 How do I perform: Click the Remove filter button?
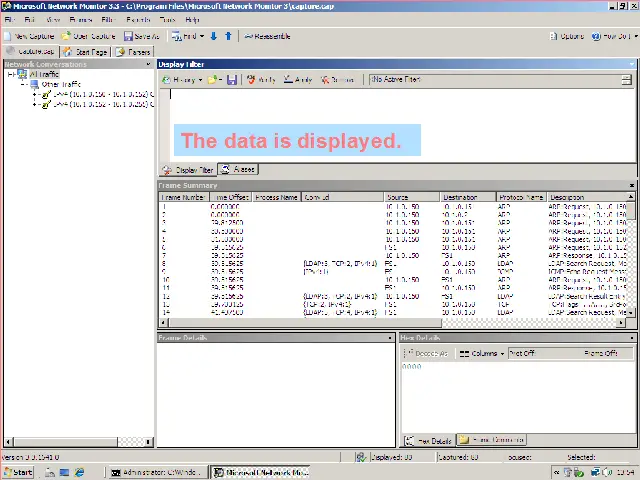coord(337,80)
